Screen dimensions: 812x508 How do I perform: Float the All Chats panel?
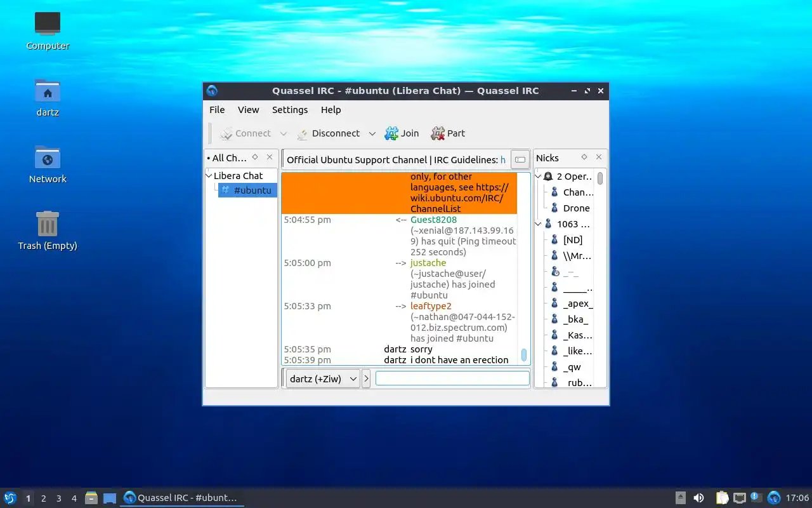point(255,157)
